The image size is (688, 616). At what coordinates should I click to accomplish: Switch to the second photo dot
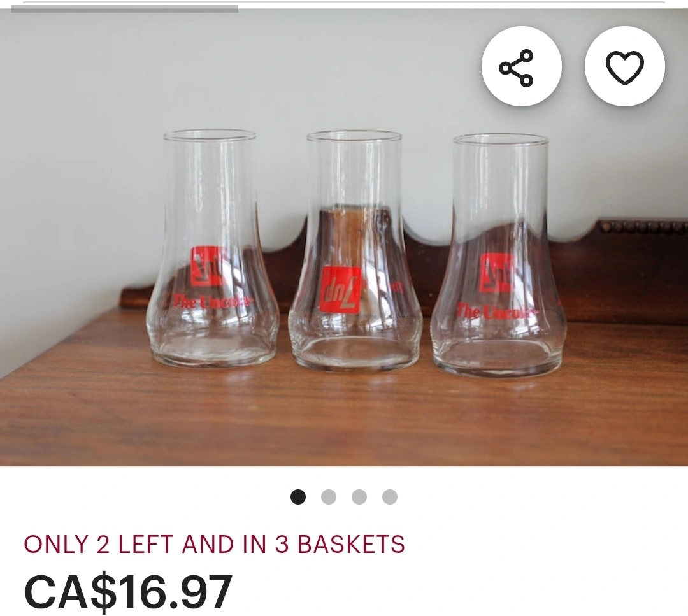pyautogui.click(x=329, y=497)
